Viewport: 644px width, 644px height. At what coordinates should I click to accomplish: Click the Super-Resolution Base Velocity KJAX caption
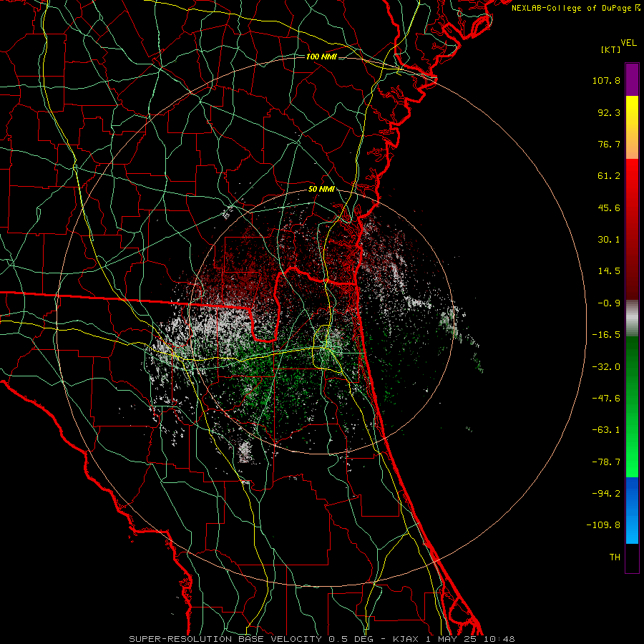tap(321, 639)
